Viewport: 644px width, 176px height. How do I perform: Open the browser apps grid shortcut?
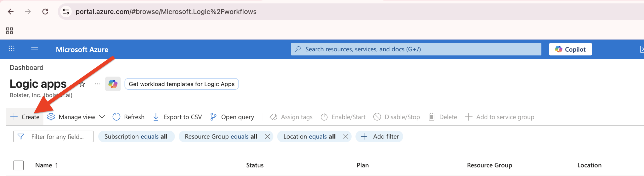[x=10, y=31]
